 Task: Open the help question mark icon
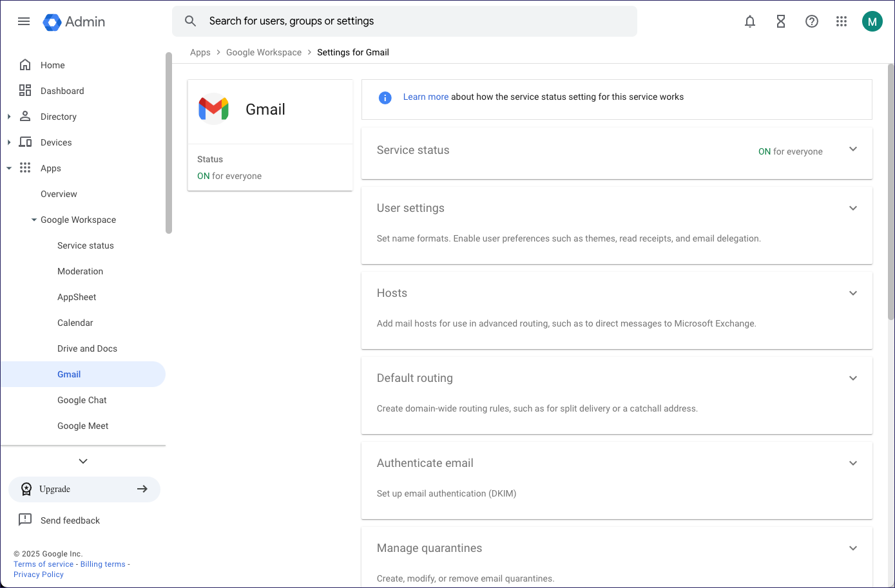pyautogui.click(x=812, y=21)
